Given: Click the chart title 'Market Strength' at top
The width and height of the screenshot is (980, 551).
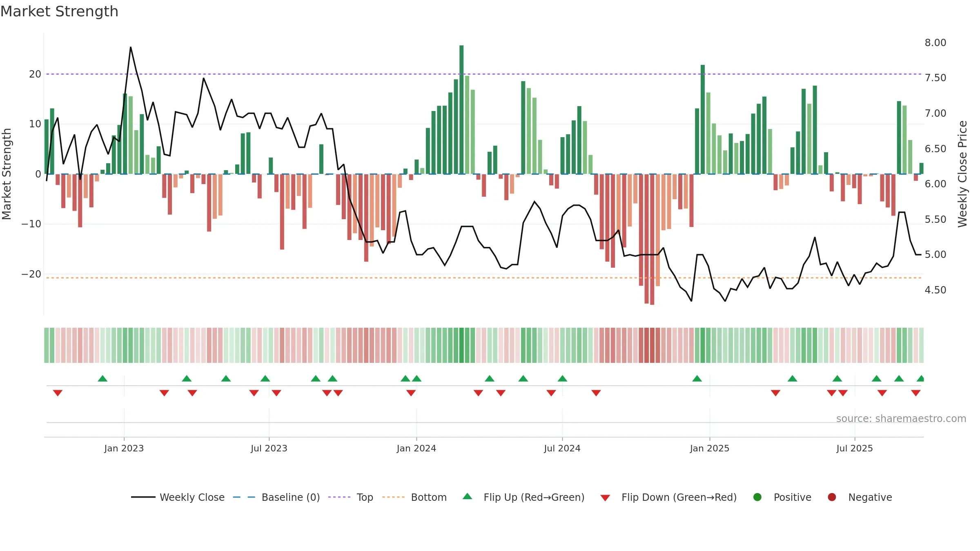Looking at the screenshot, I should (x=59, y=11).
